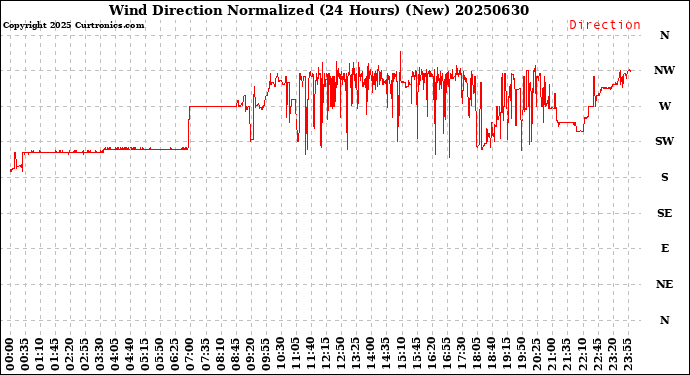Click the '08:10' time label
The image size is (690, 375).
220,354
